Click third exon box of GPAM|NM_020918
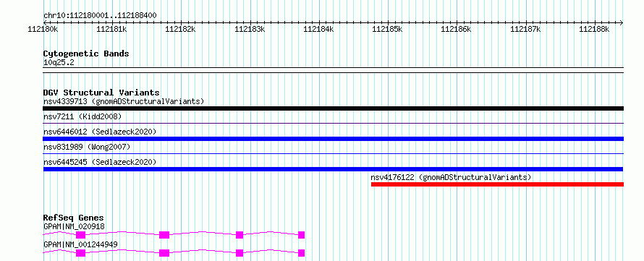644x261 pixels. pos(240,235)
